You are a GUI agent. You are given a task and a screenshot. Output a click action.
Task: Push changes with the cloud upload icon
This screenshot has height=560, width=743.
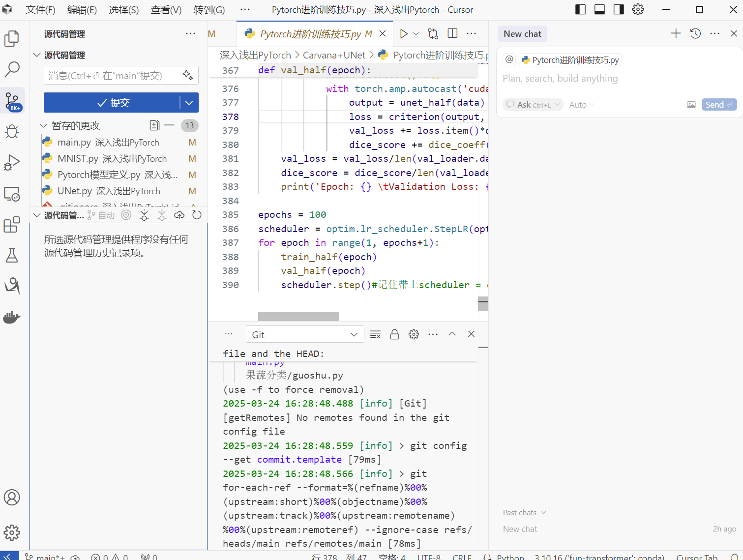click(x=179, y=215)
